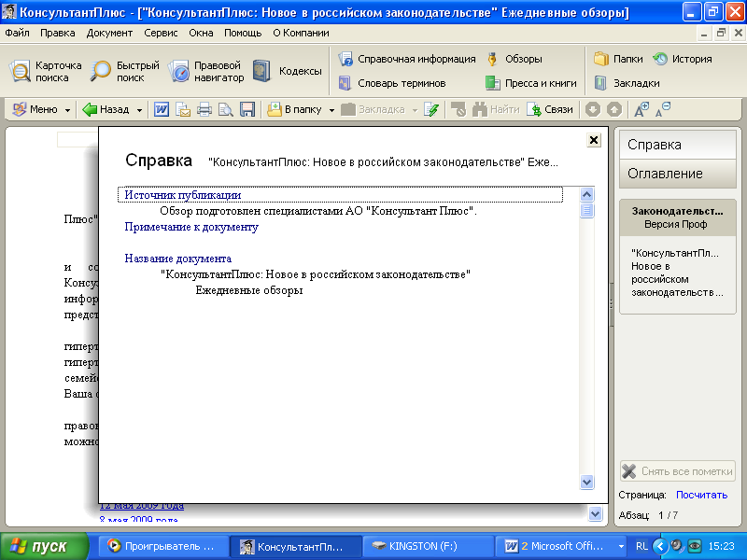The width and height of the screenshot is (747, 560).
Task: Save document with floppy disk icon
Action: pos(247,109)
